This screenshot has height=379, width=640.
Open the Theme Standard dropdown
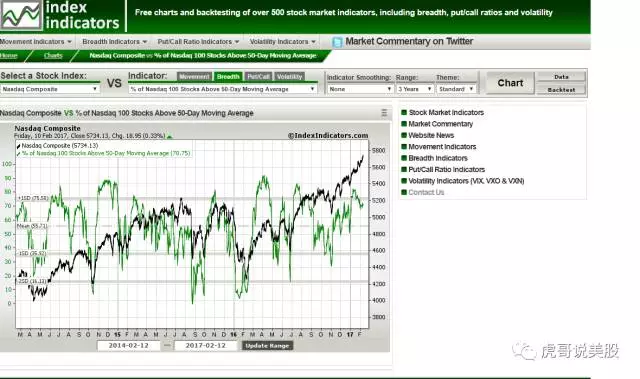pyautogui.click(x=456, y=89)
